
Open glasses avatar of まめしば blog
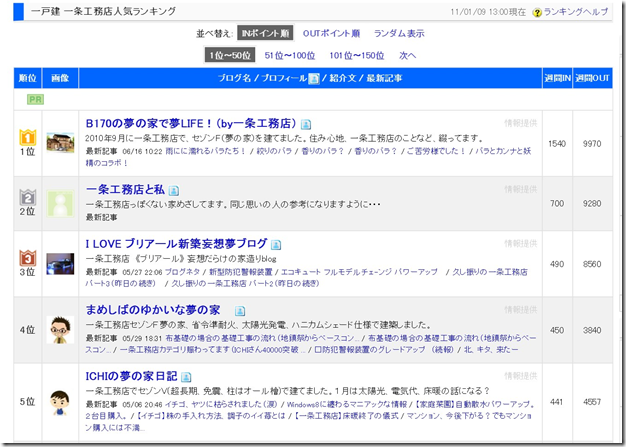pos(60,330)
